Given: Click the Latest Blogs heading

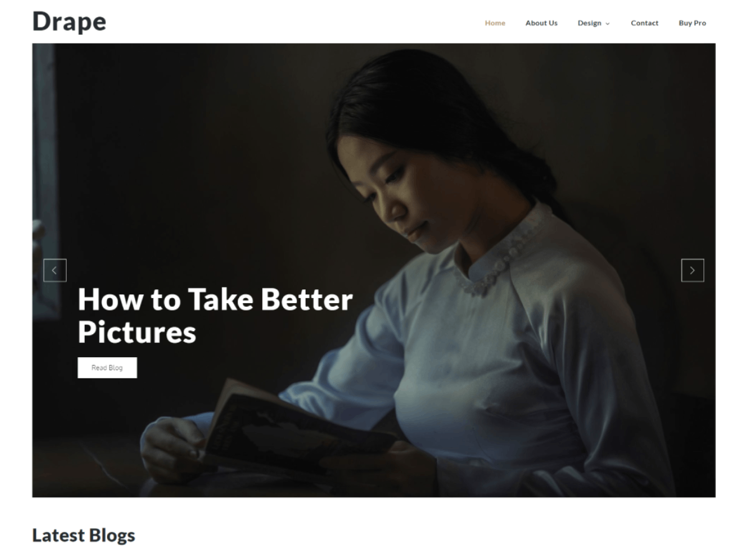Looking at the screenshot, I should (x=83, y=535).
